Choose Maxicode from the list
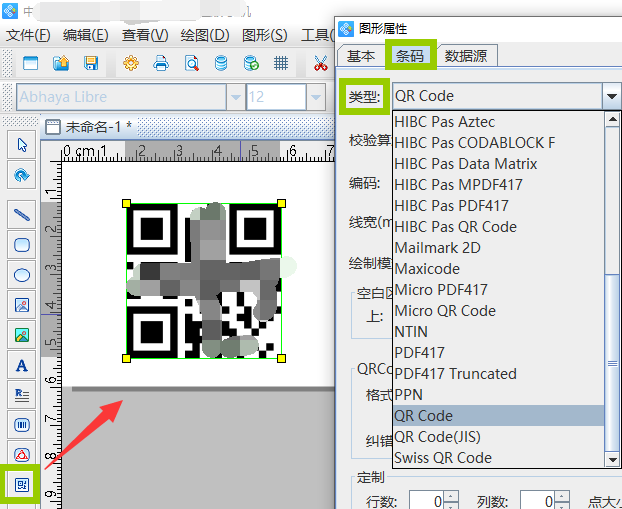The width and height of the screenshot is (622, 509). [x=499, y=269]
